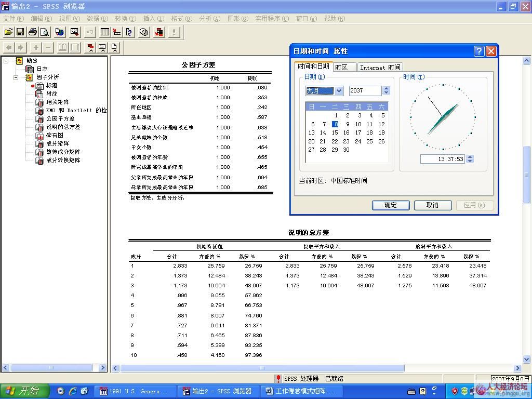
Task: Select 相关矩阵 in outline tree
Action: coord(57,102)
